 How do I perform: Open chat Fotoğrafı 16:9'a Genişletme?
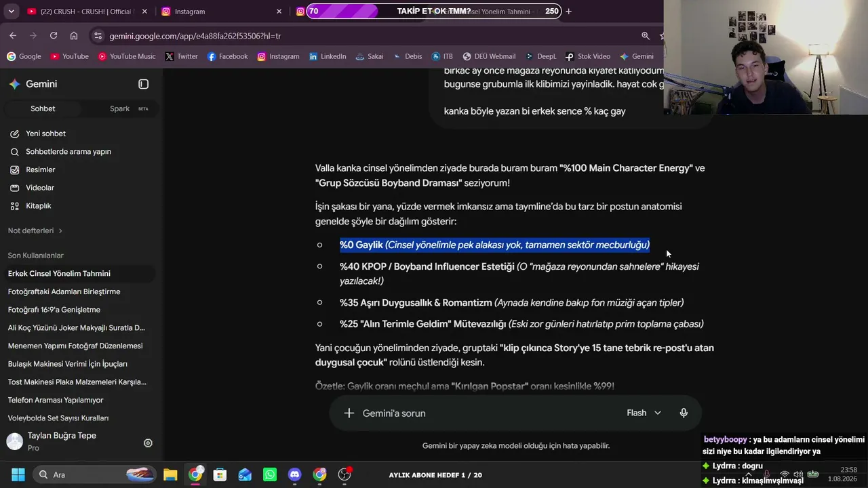click(81, 310)
